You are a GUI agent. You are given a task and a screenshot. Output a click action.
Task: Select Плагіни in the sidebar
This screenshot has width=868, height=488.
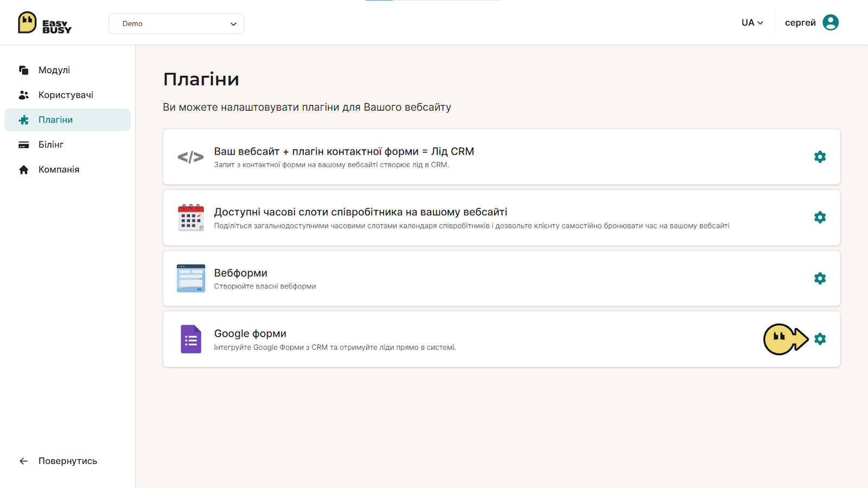68,120
